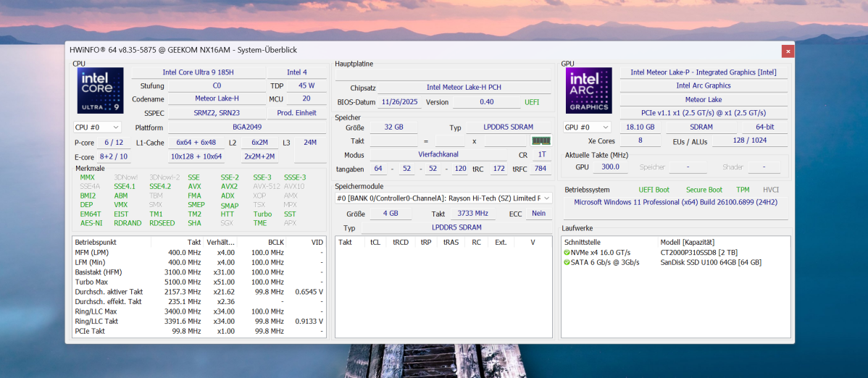
Task: Click the Plattform BGA2049 field
Action: [248, 127]
